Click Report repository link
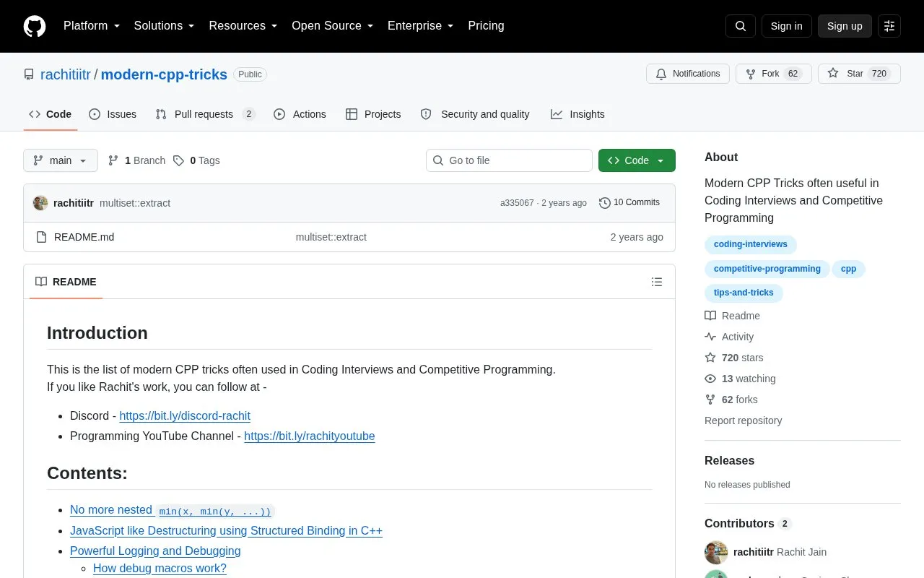The height and width of the screenshot is (578, 924). coord(744,420)
